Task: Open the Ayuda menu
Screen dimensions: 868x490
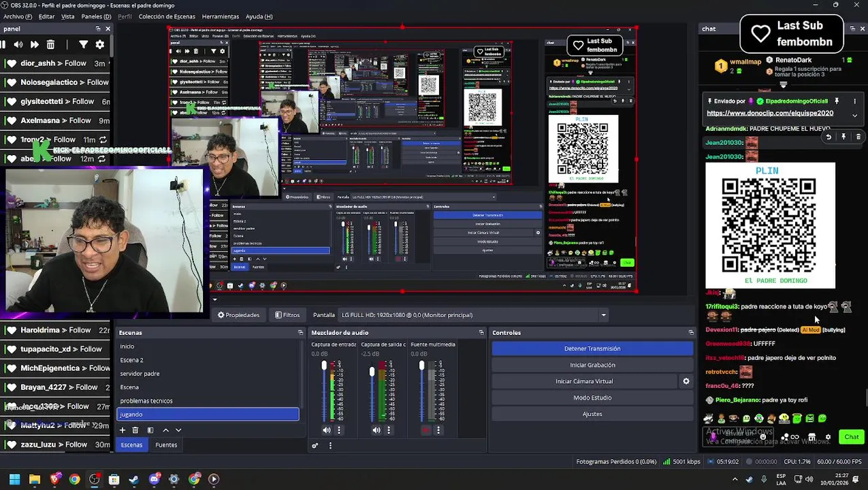Action: [x=259, y=16]
